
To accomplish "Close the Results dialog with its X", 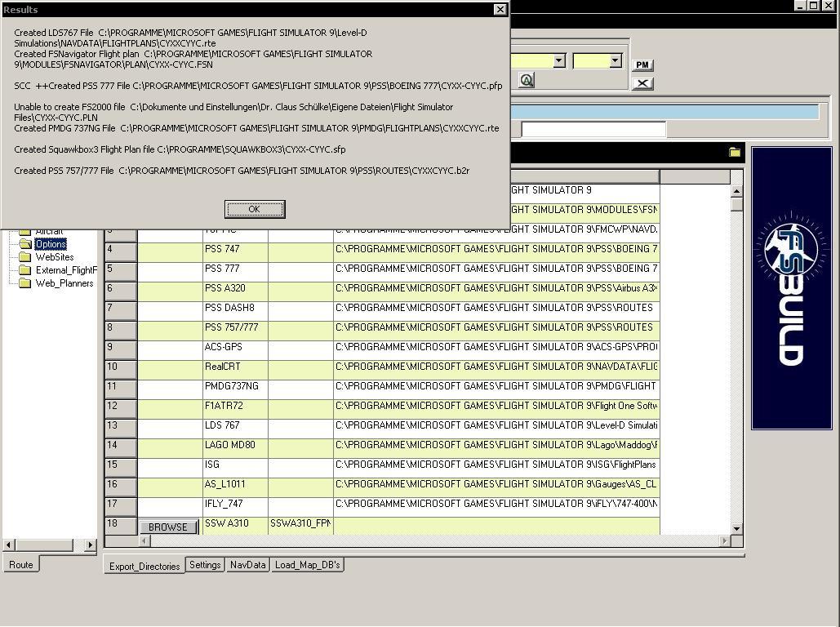I will (x=500, y=9).
